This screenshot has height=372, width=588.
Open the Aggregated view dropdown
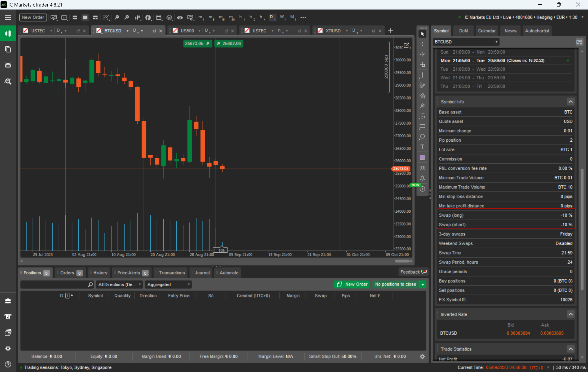coord(168,284)
